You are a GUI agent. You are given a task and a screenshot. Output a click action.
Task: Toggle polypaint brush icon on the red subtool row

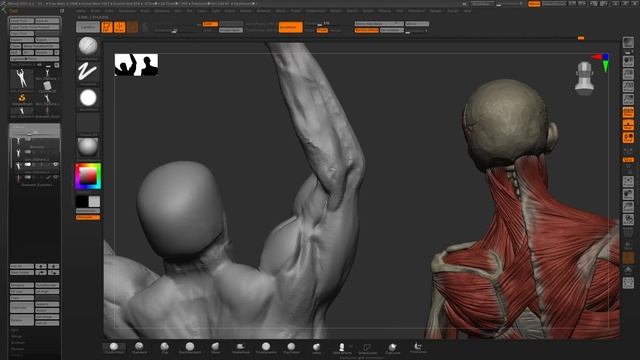tap(49, 177)
